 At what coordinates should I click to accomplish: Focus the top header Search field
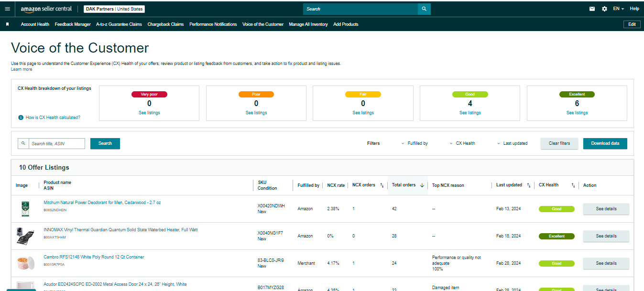[360, 9]
